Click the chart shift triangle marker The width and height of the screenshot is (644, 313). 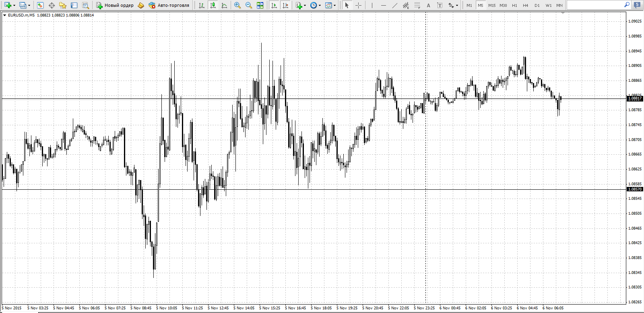pos(563,13)
